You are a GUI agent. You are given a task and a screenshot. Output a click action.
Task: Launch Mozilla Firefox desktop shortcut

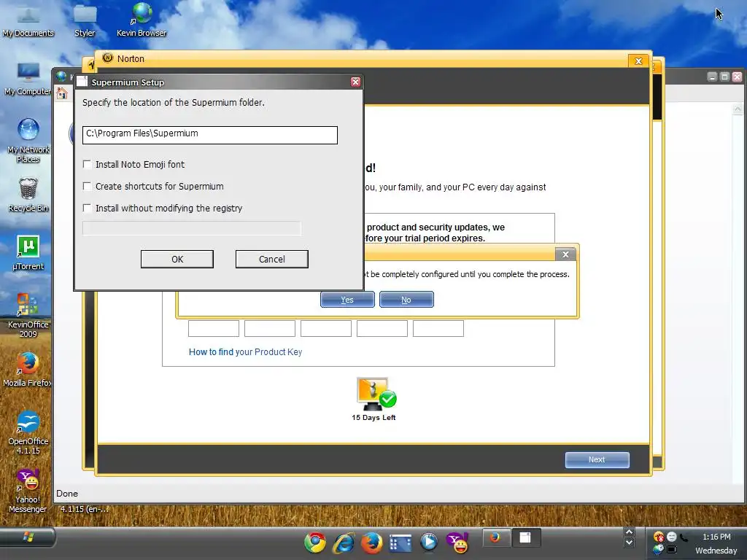tap(27, 370)
